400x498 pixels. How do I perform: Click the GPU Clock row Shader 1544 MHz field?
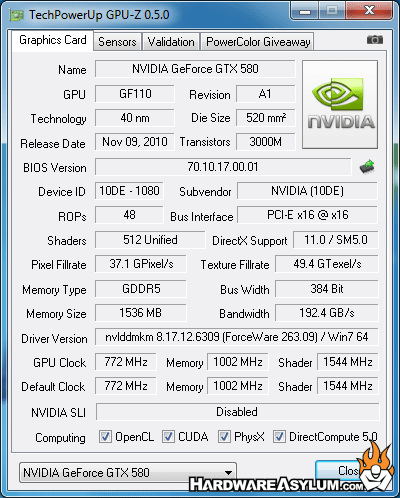pos(348,362)
